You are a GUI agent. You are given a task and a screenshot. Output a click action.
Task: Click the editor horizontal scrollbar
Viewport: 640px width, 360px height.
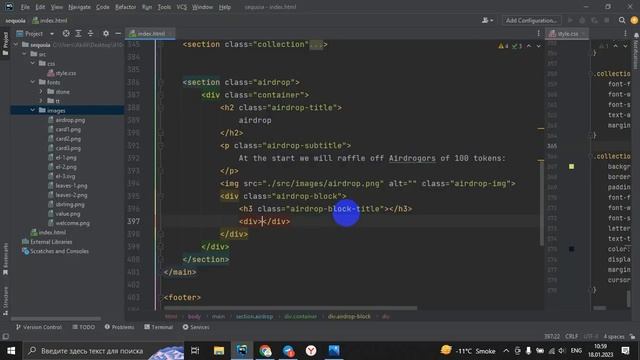(x=291, y=308)
